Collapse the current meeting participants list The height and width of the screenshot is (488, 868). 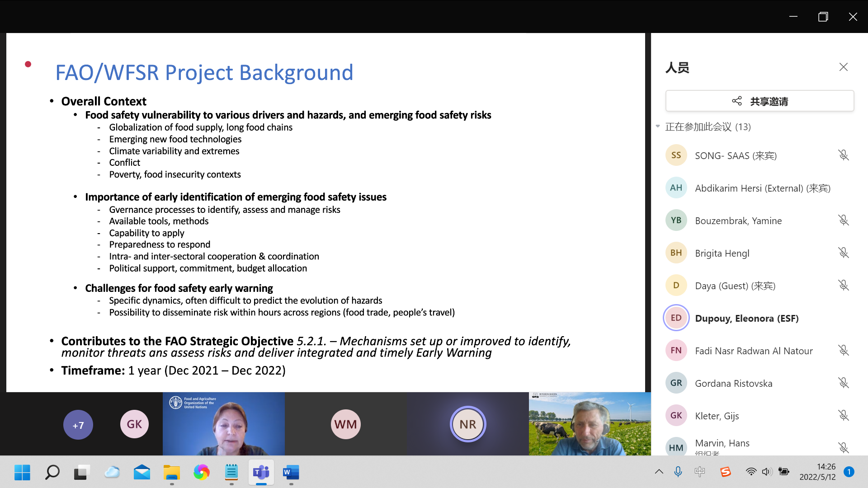(x=658, y=127)
